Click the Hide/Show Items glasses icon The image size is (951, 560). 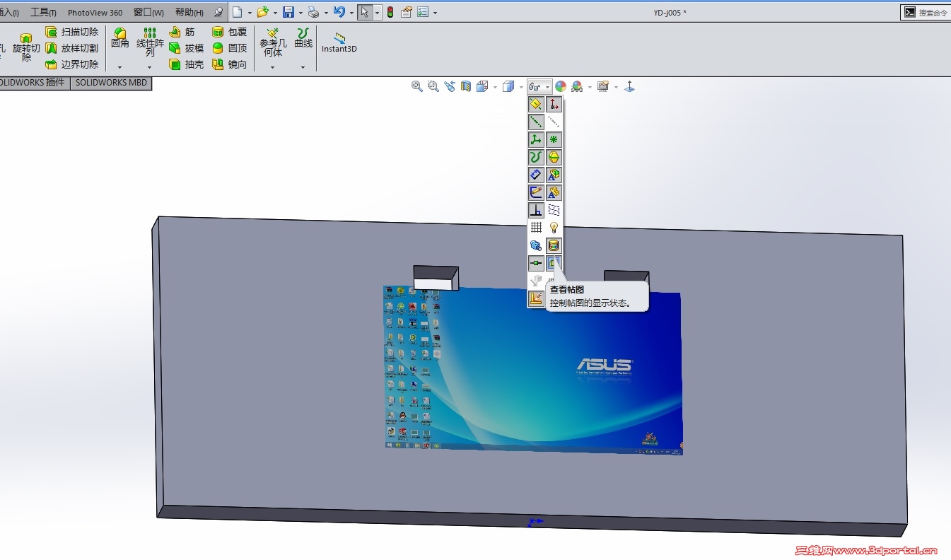(x=535, y=86)
